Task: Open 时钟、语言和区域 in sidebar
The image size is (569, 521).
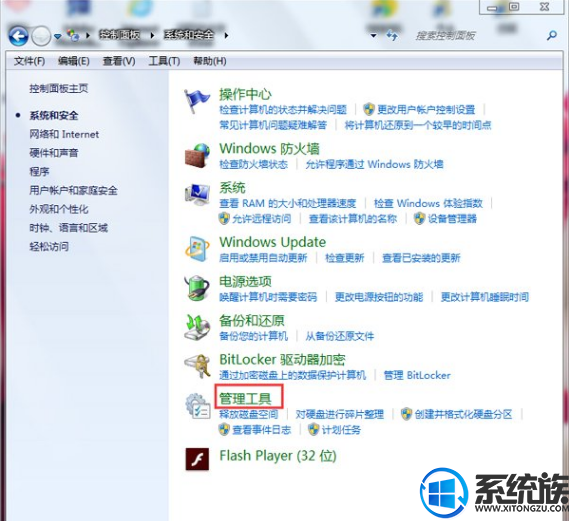Action: (69, 228)
